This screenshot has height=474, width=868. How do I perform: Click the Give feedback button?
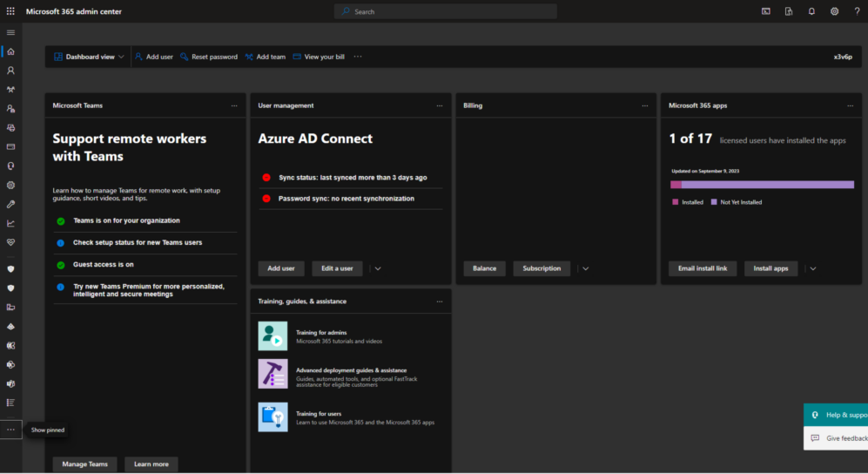click(x=836, y=438)
